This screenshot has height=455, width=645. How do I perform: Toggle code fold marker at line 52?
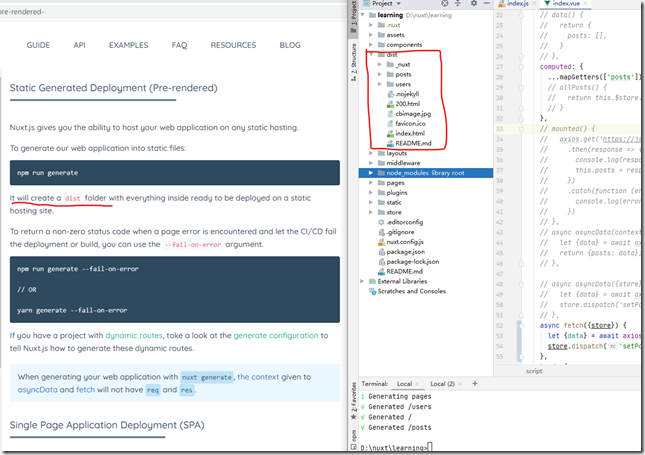(x=521, y=325)
